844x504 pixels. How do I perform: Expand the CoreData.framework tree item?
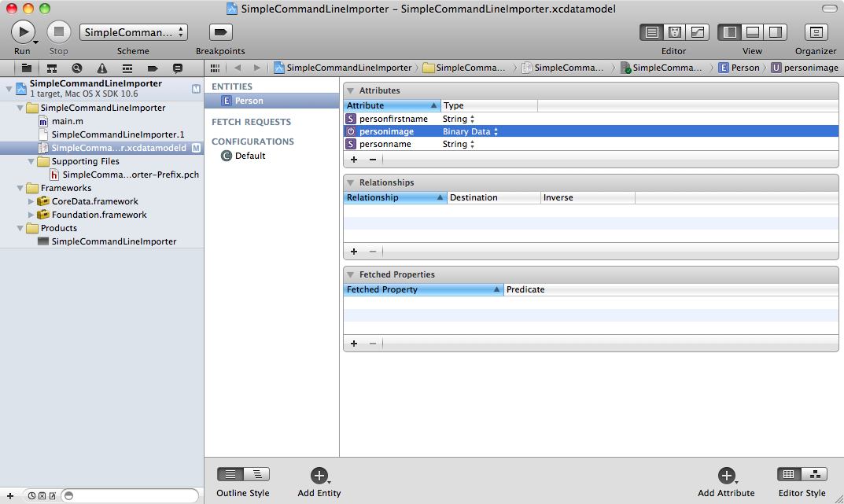click(31, 201)
